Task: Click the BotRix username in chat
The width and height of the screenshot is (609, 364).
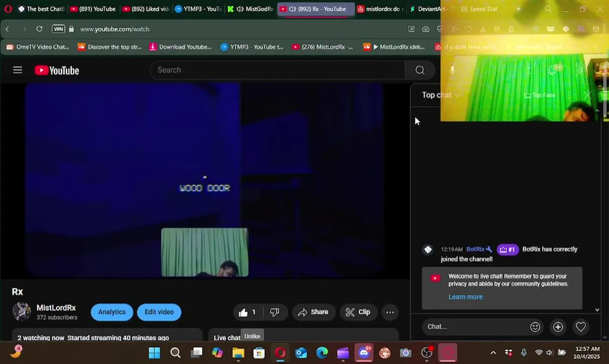Action: (x=475, y=249)
